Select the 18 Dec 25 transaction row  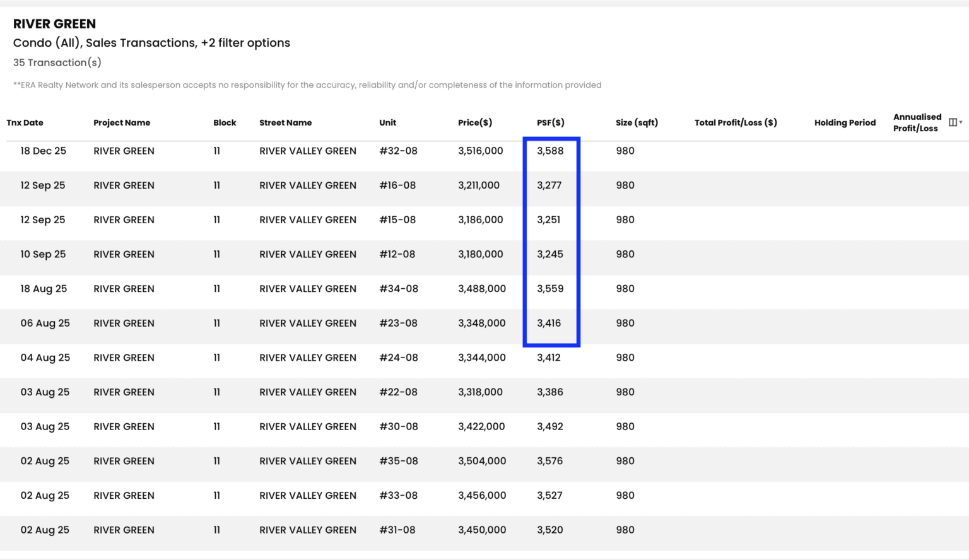coord(484,151)
